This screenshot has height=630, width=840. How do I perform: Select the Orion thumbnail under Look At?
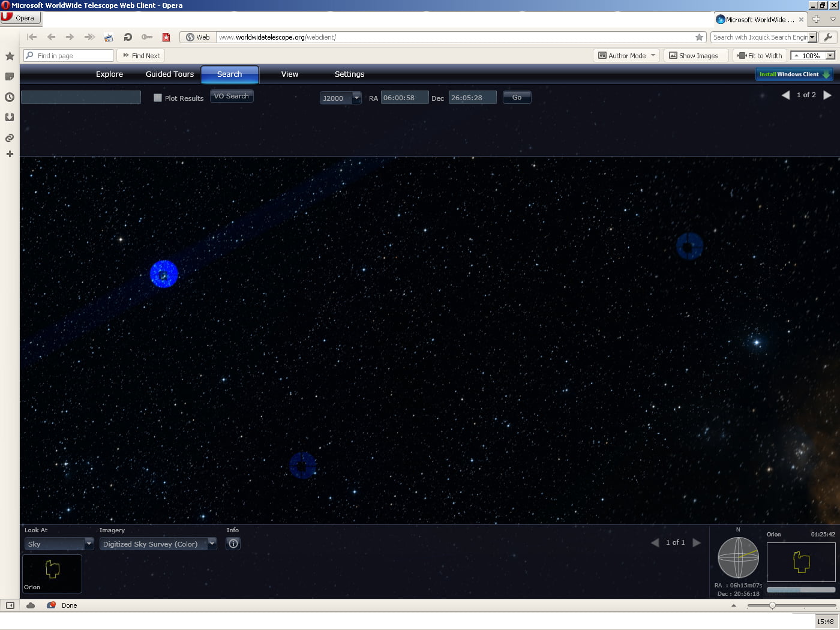52,574
